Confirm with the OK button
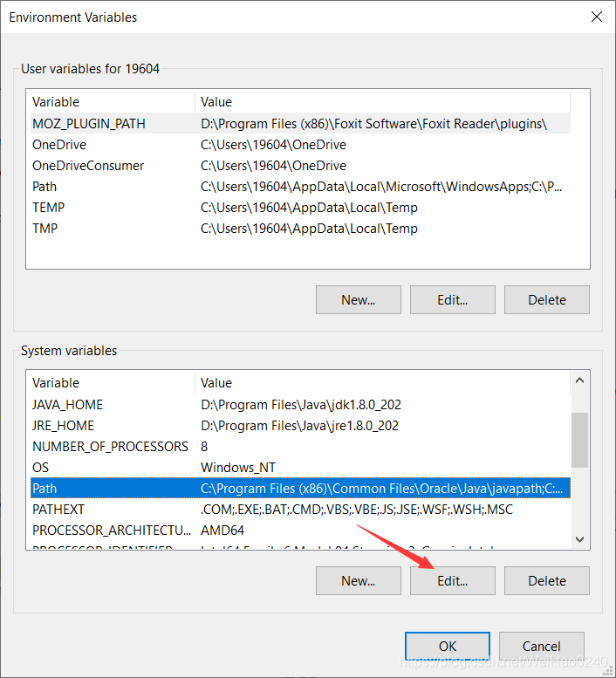Screen dimensions: 616x678 448,646
